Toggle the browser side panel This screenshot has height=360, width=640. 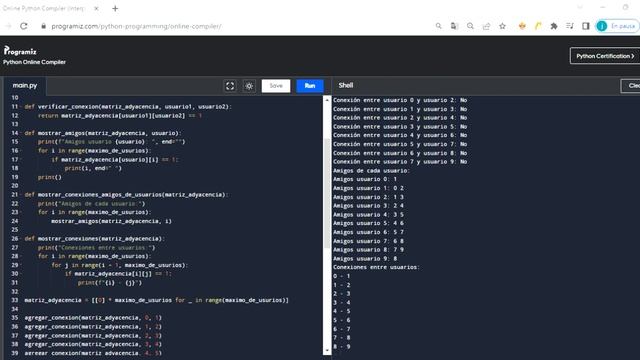(x=586, y=26)
